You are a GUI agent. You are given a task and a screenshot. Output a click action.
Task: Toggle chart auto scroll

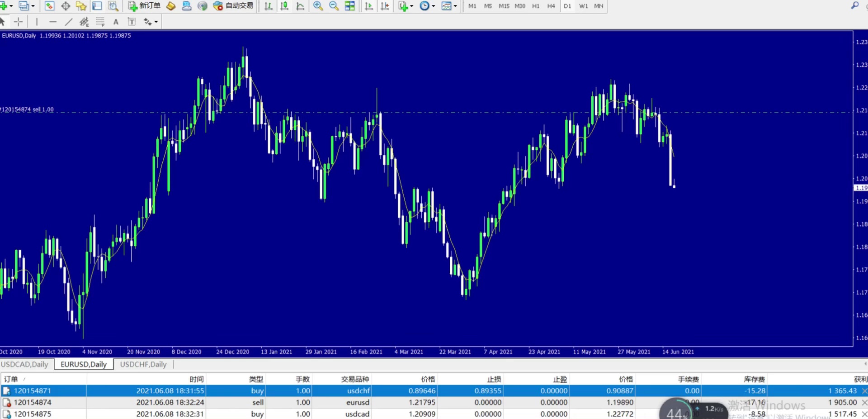tap(369, 6)
